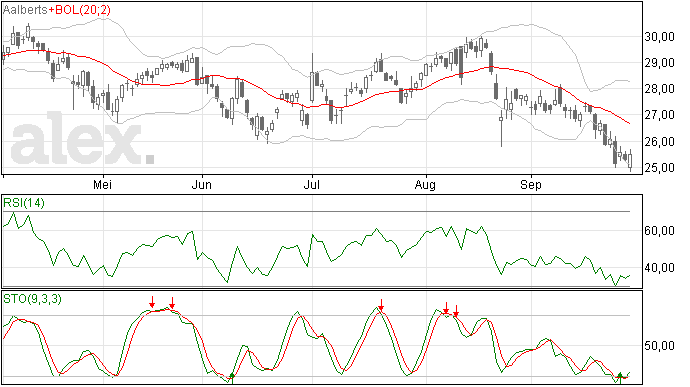Click the 28,00 price axis value
Viewport: 690px width, 387px height.
click(660, 89)
